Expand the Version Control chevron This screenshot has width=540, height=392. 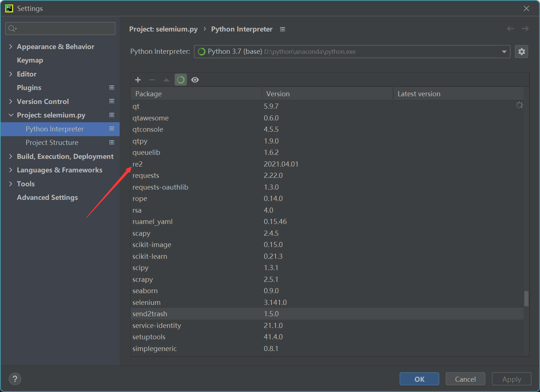[x=11, y=101]
